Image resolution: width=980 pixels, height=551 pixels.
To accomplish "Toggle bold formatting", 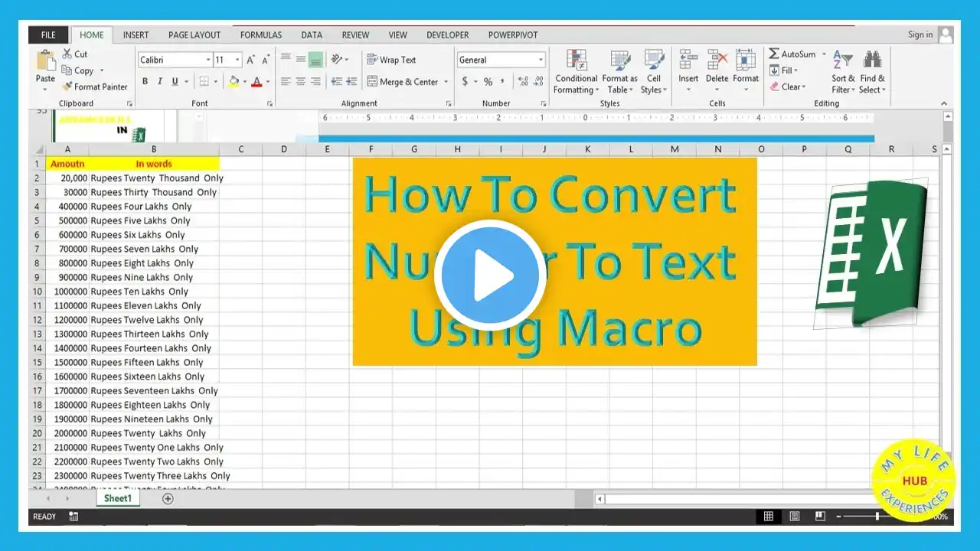I will click(x=145, y=82).
